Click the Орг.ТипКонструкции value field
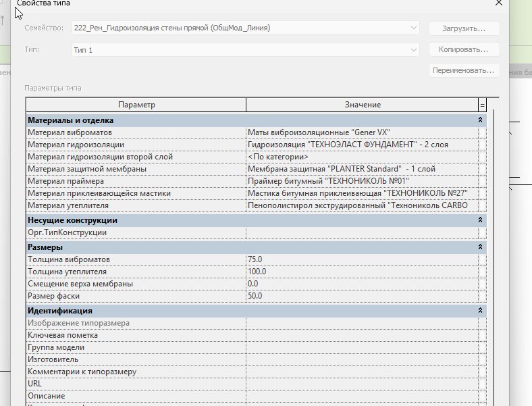The height and width of the screenshot is (406, 532). (362, 232)
